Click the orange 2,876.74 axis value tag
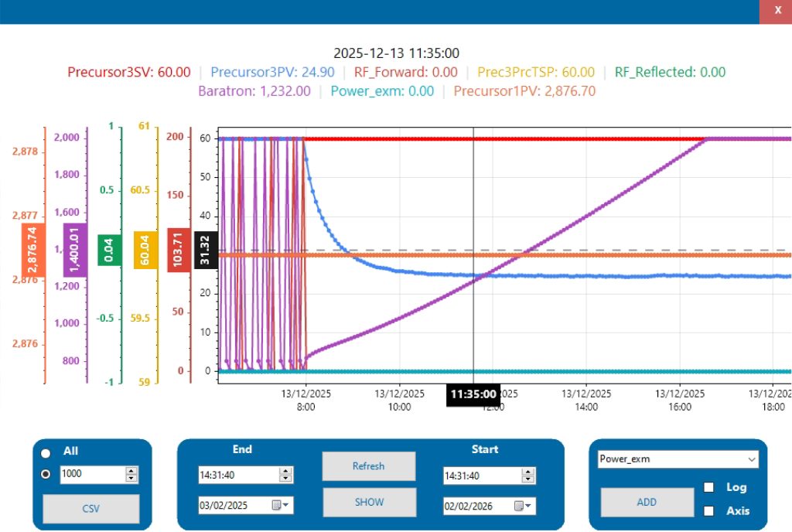This screenshot has width=792, height=532. (x=33, y=251)
